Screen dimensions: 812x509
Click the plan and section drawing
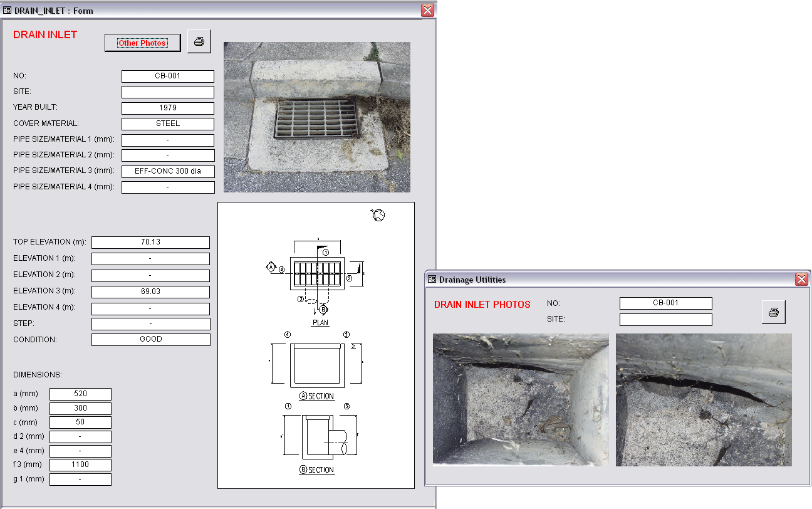point(316,345)
